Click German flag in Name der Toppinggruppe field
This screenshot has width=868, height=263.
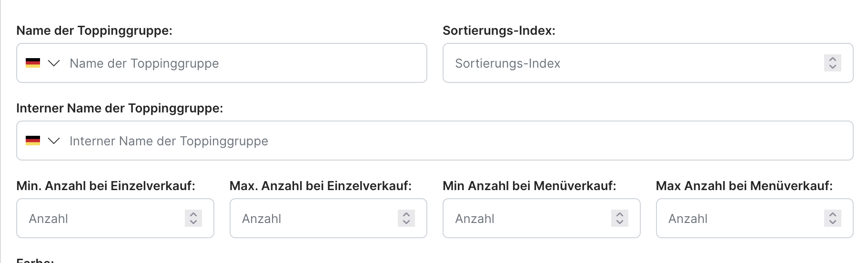(x=33, y=63)
